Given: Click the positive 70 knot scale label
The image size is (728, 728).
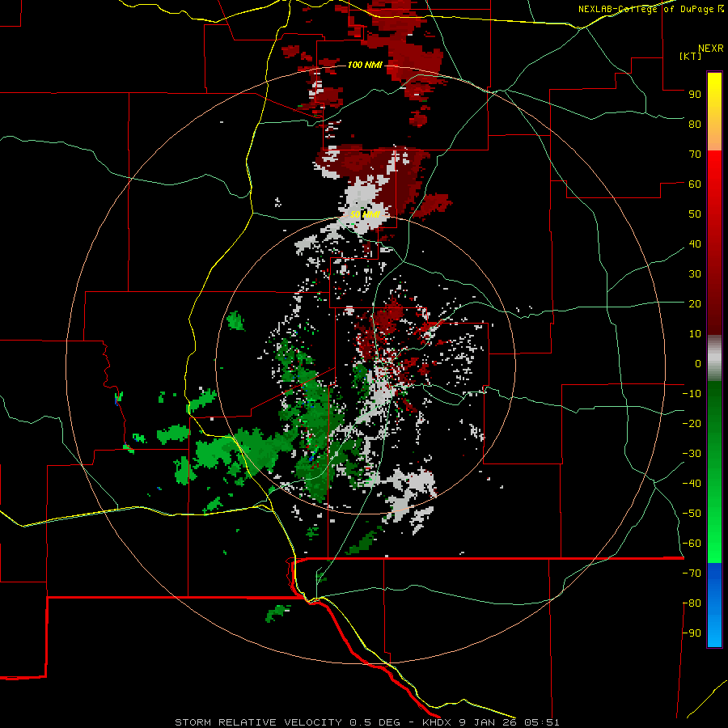Looking at the screenshot, I should (695, 154).
